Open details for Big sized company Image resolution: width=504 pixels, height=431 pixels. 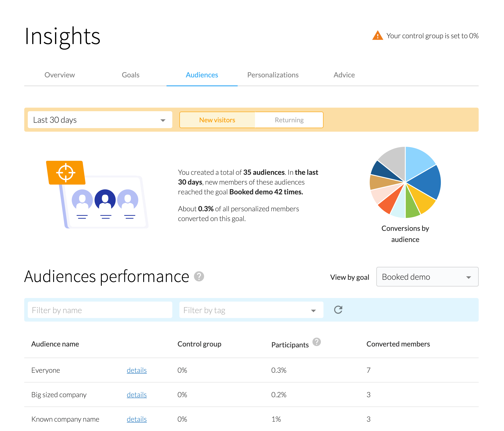(137, 395)
